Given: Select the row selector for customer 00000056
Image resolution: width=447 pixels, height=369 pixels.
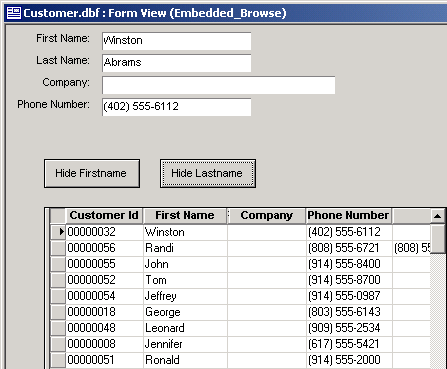Looking at the screenshot, I should (58, 248).
